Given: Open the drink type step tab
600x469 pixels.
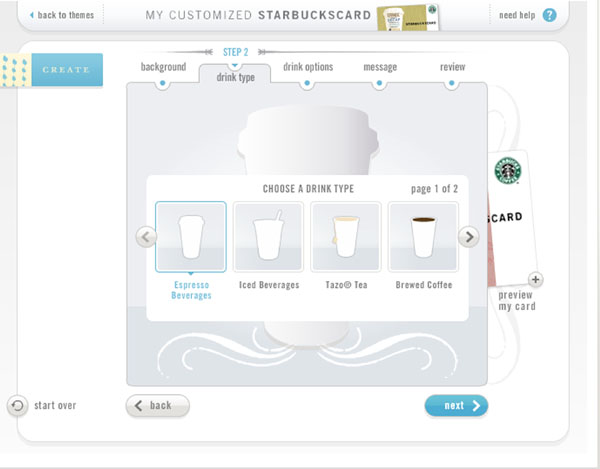Looking at the screenshot, I should pos(235,77).
